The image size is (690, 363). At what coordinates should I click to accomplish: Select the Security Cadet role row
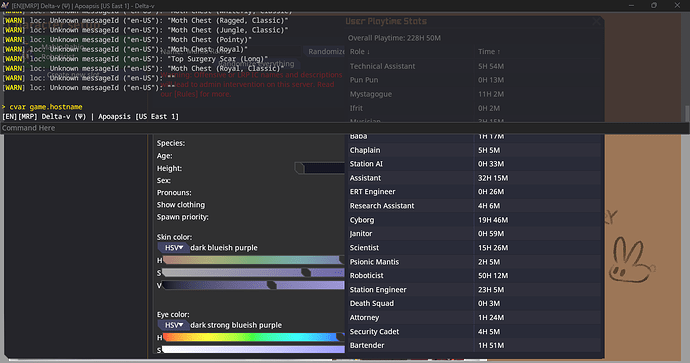[x=474, y=331]
